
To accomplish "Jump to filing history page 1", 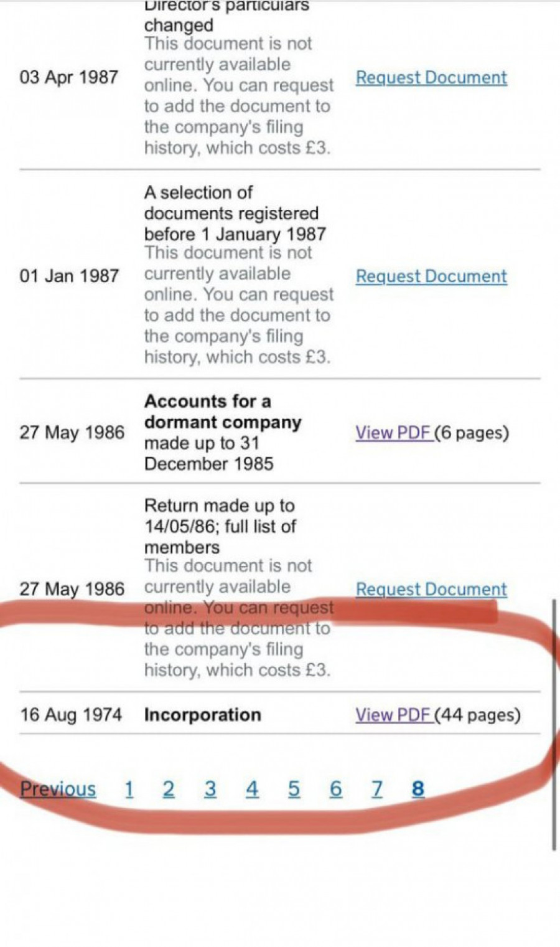I will (129, 789).
